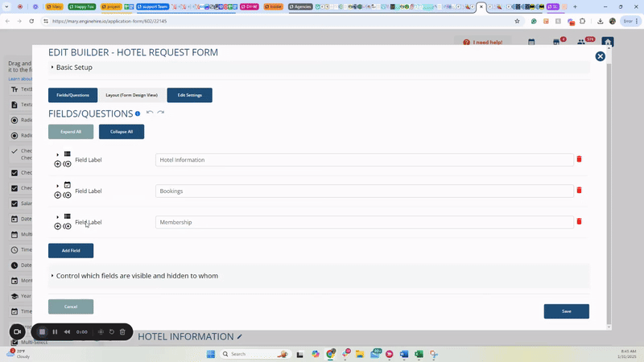644x362 pixels.
Task: Delete the Bookings field via red trash icon
Action: point(579,190)
